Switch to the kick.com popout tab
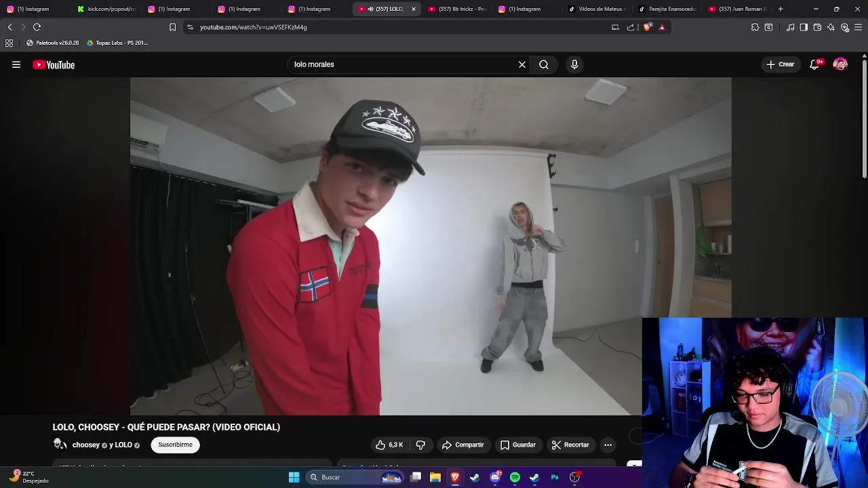Screen dimensions: 868x488 [106, 9]
